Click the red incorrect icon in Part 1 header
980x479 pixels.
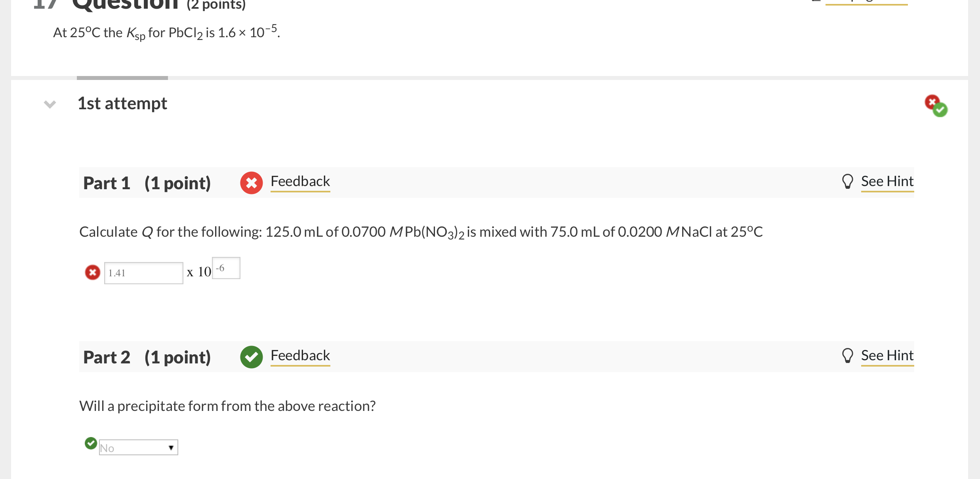[251, 182]
